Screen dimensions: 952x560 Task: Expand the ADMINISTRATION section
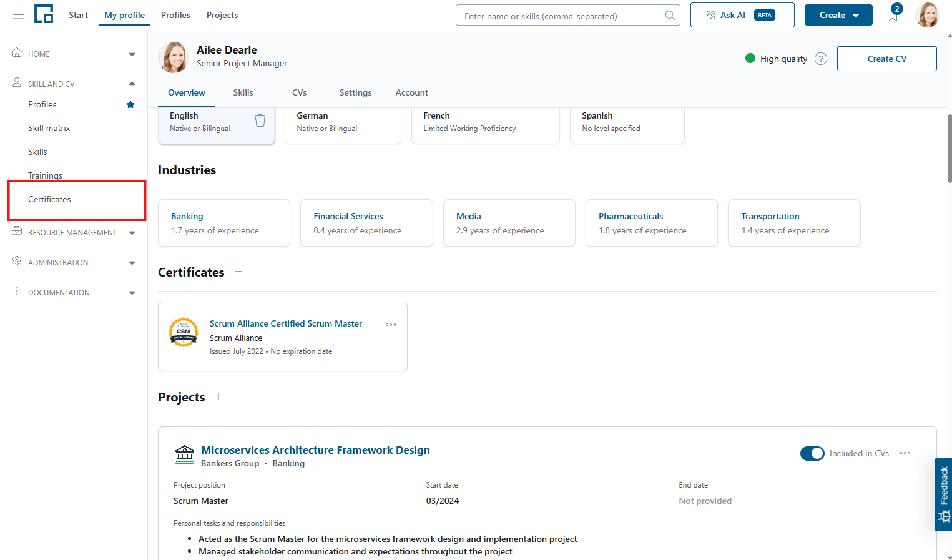74,262
